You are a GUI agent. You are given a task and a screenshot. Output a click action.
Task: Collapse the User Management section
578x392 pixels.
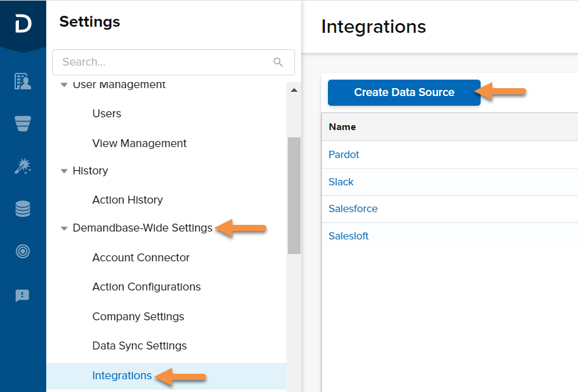tap(64, 85)
